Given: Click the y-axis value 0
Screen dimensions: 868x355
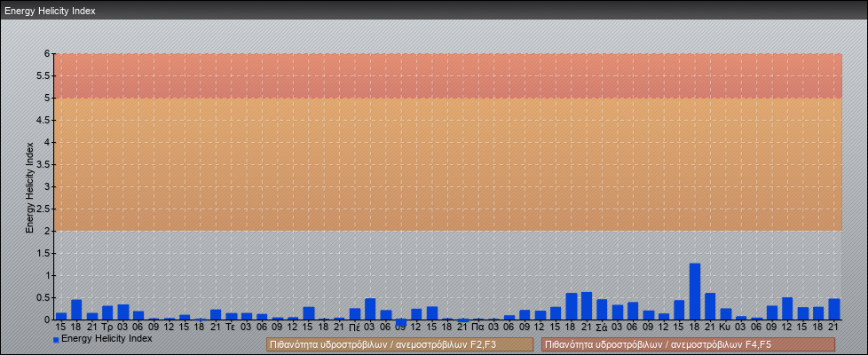Looking at the screenshot, I should coord(48,319).
